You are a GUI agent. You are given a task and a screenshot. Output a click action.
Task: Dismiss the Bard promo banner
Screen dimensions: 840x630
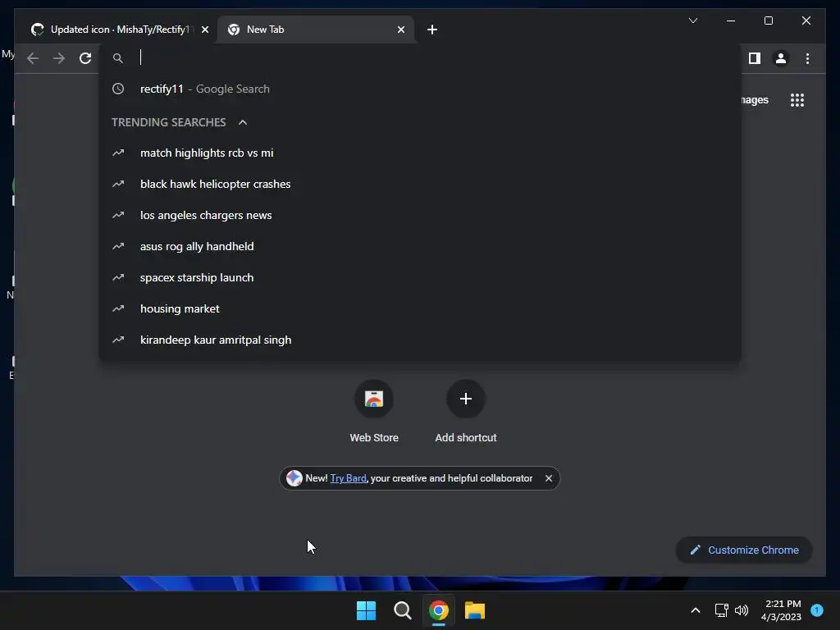click(x=549, y=478)
